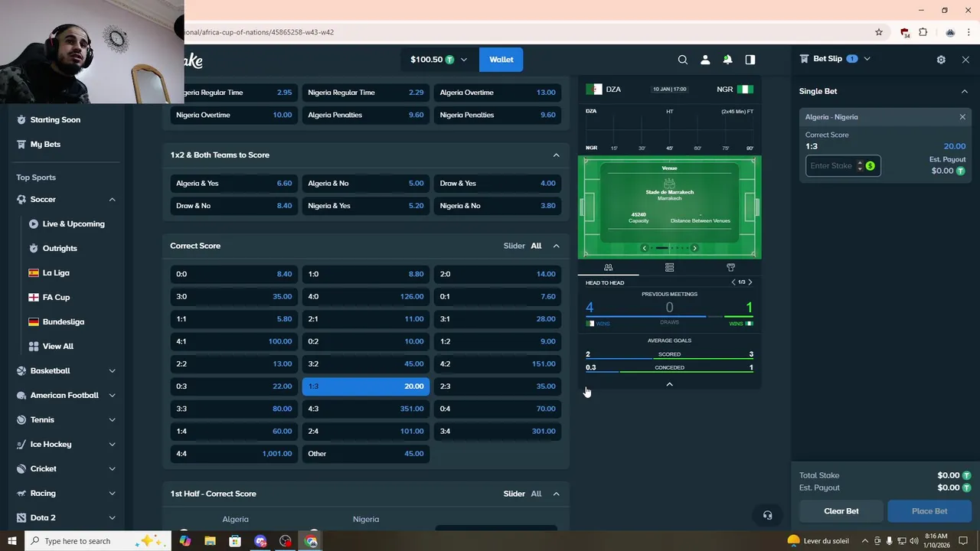Switch 1st Half Correct Score to Slider

[514, 494]
